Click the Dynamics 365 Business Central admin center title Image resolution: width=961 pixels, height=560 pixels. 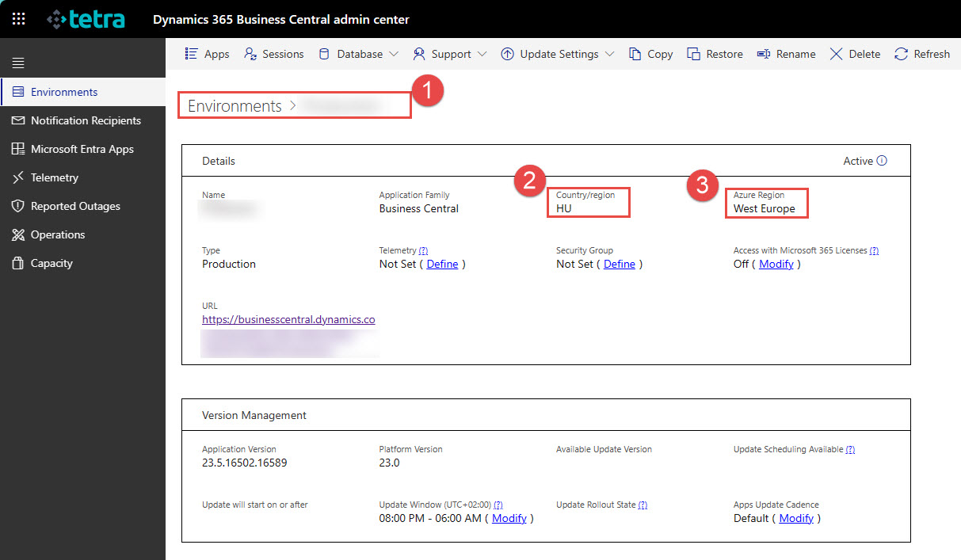click(281, 19)
